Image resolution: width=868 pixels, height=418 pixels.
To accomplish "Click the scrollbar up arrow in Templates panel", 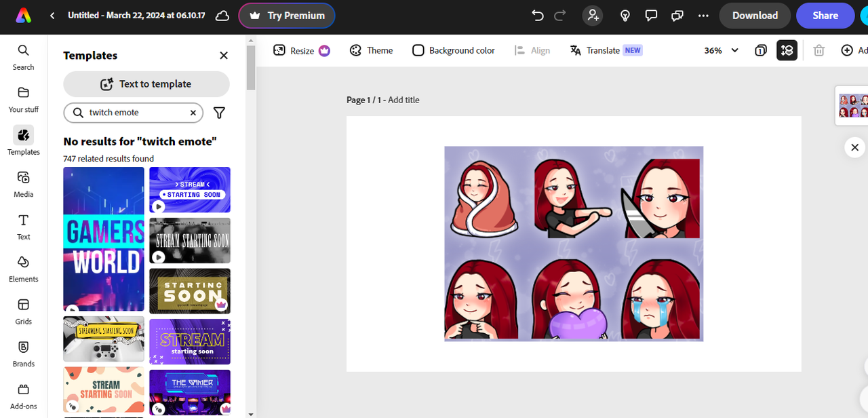I will 251,40.
